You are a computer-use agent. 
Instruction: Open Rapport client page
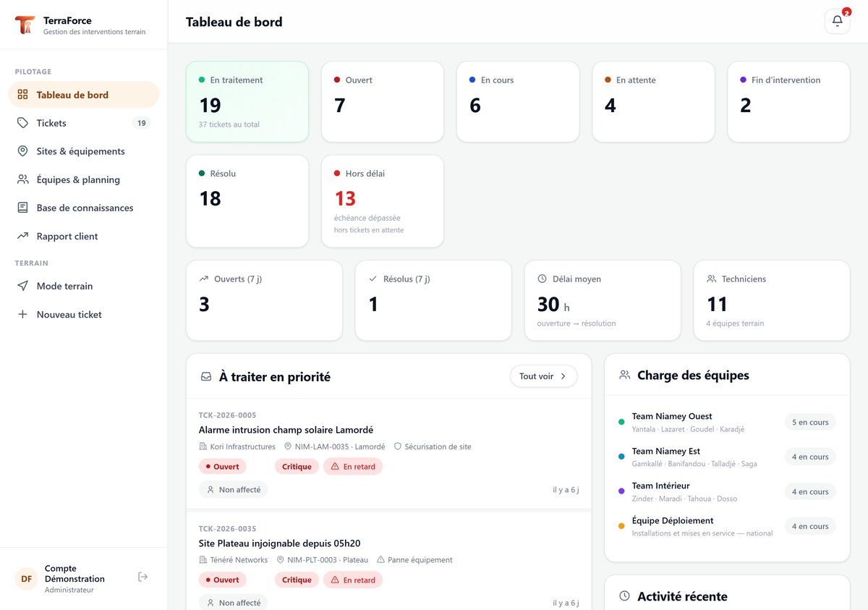pos(84,236)
